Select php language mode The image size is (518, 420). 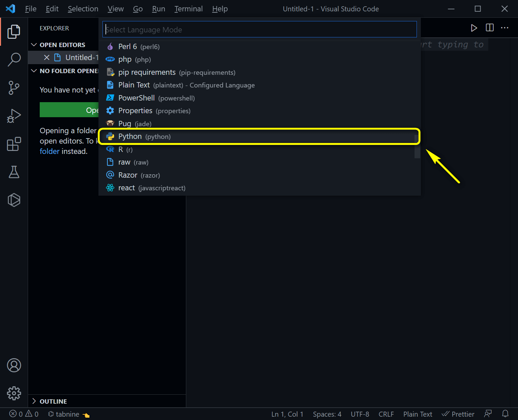tap(259, 59)
